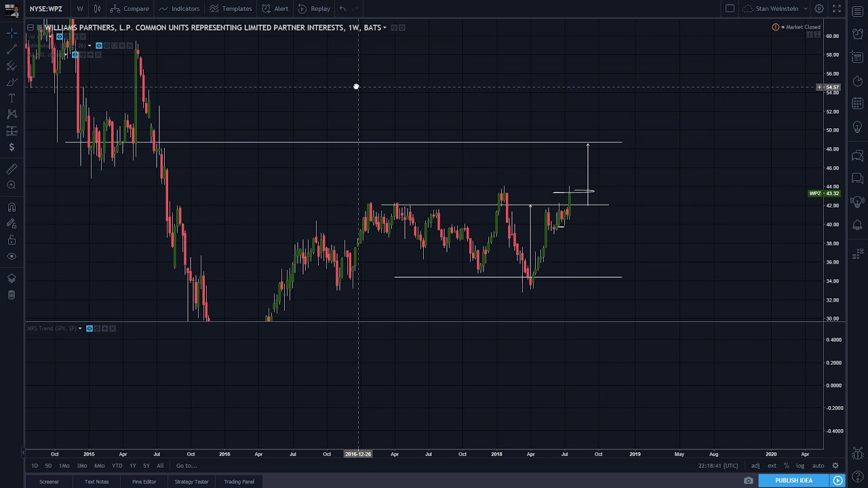Remove all drawings with trash icon
Screen dimensions: 868x488
click(x=12, y=295)
